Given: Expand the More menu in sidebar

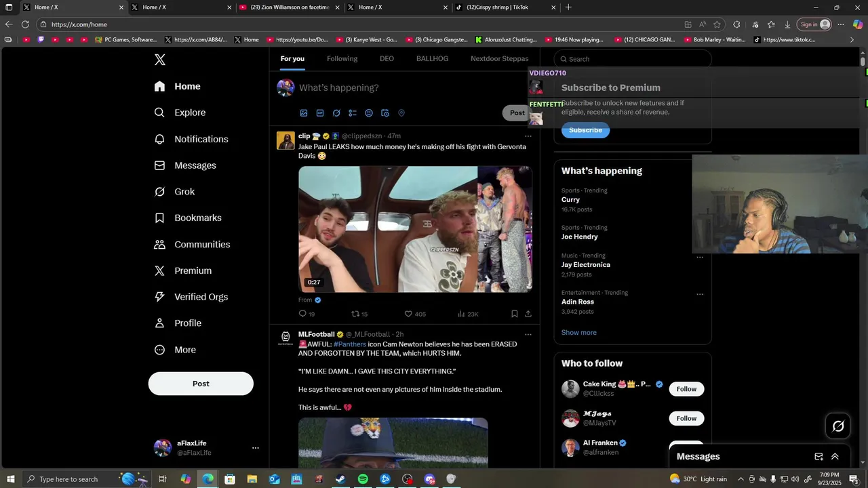Looking at the screenshot, I should 174,350.
